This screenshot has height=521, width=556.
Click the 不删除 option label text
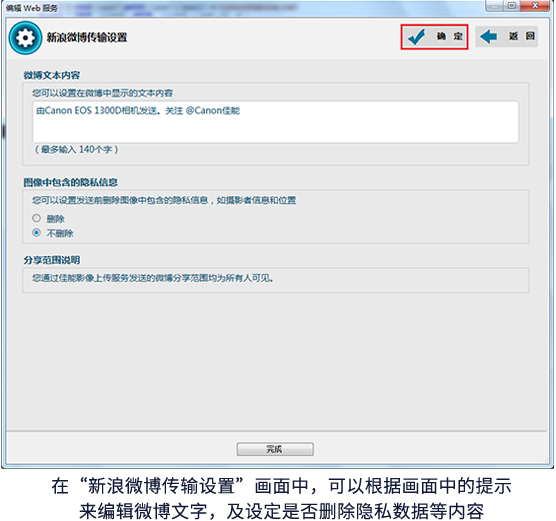point(60,233)
